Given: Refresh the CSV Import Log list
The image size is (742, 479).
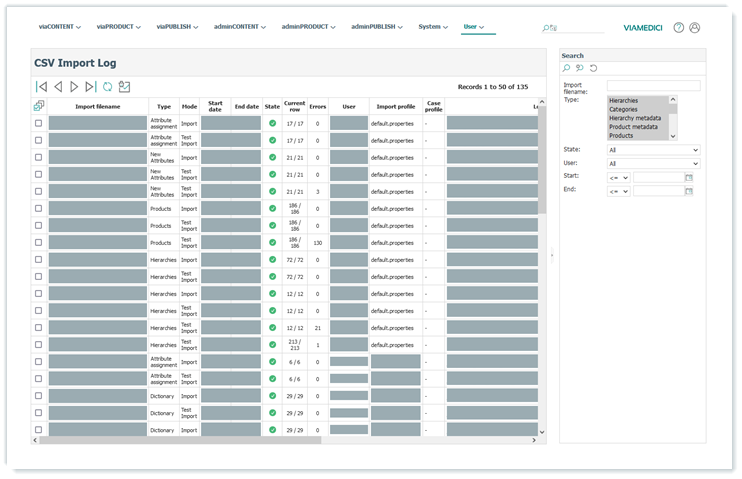Looking at the screenshot, I should click(x=108, y=87).
